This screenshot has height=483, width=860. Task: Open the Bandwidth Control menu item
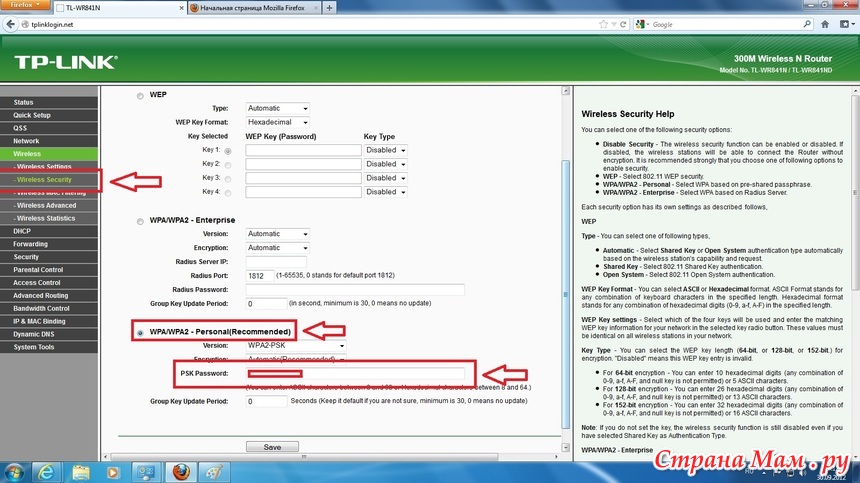tap(49, 308)
